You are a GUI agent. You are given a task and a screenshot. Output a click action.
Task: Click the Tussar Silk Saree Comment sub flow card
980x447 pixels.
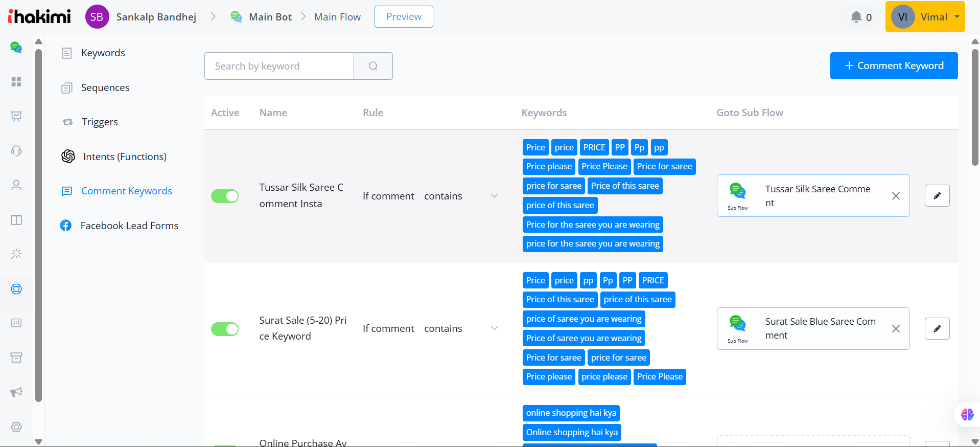pyautogui.click(x=813, y=196)
